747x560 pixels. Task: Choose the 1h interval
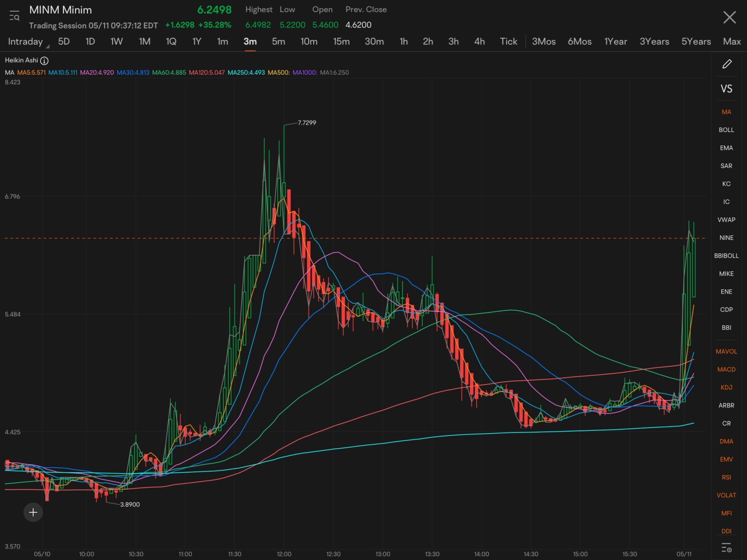click(404, 42)
